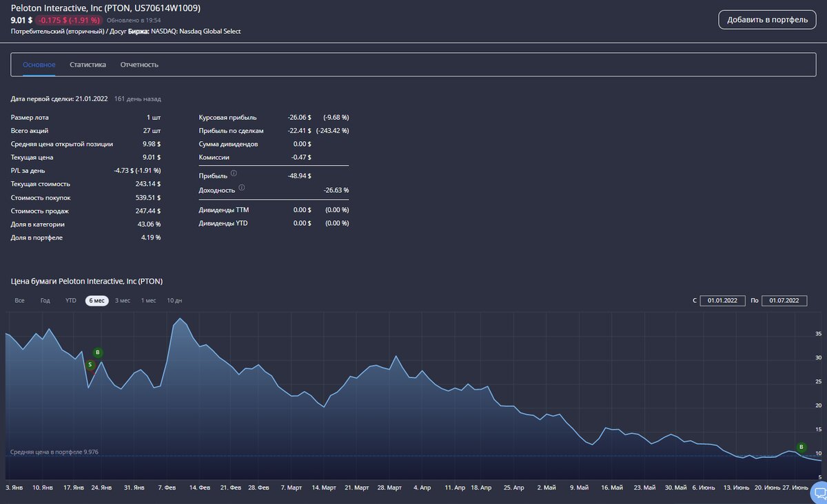Screen dimensions: 827x504
Task: Click the Доходность value -26.63 %
Action: [x=336, y=190]
